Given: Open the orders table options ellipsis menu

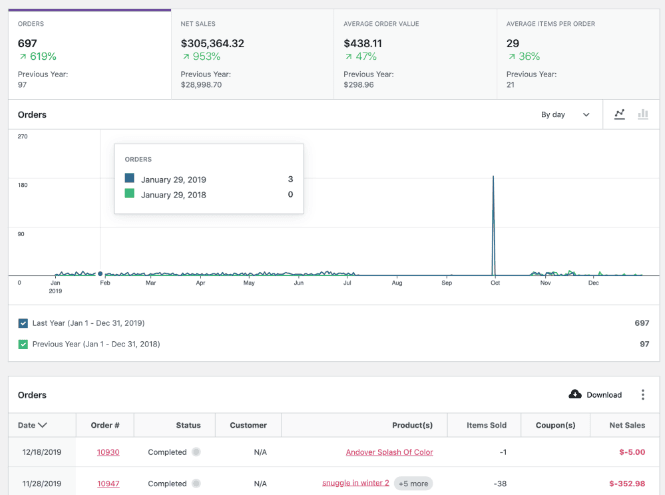Looking at the screenshot, I should [x=643, y=395].
